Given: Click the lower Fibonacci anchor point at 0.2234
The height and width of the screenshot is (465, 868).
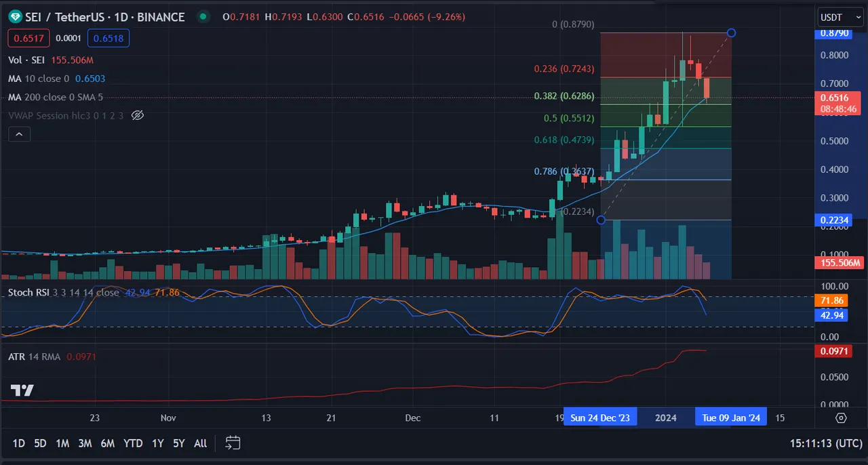Looking at the screenshot, I should pos(601,220).
